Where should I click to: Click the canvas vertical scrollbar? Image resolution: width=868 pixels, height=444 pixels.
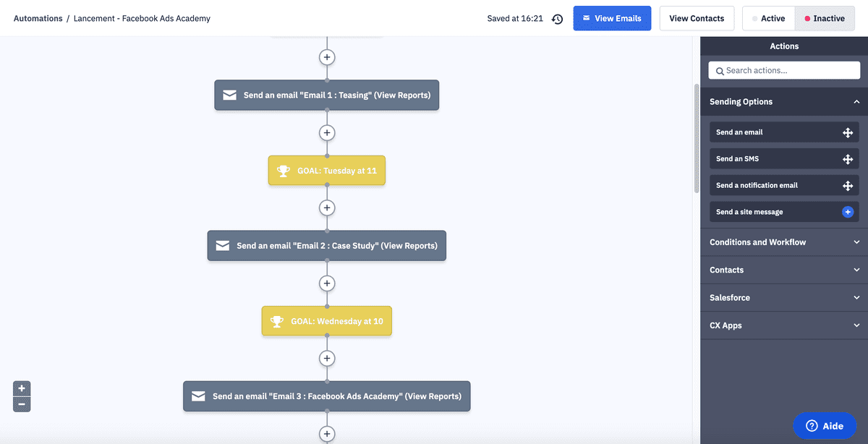pyautogui.click(x=697, y=137)
